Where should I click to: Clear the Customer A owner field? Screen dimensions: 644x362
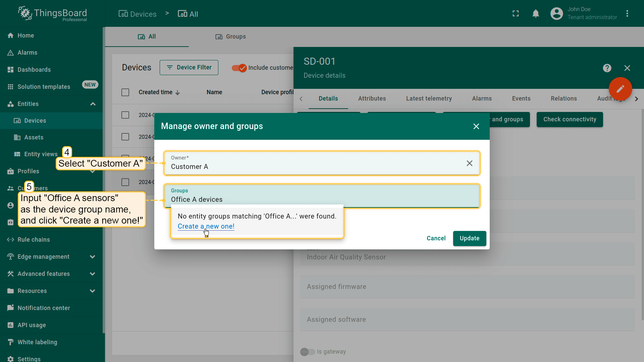469,163
